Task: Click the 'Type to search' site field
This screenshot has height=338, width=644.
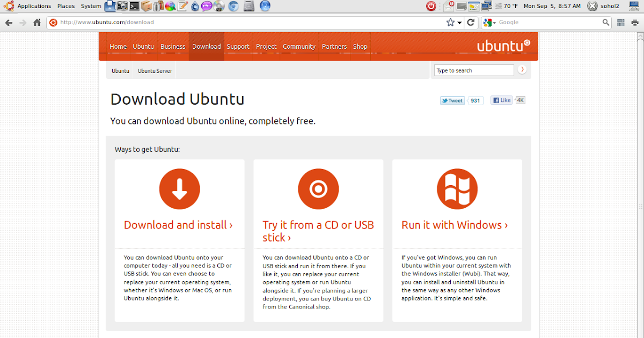Action: [474, 70]
